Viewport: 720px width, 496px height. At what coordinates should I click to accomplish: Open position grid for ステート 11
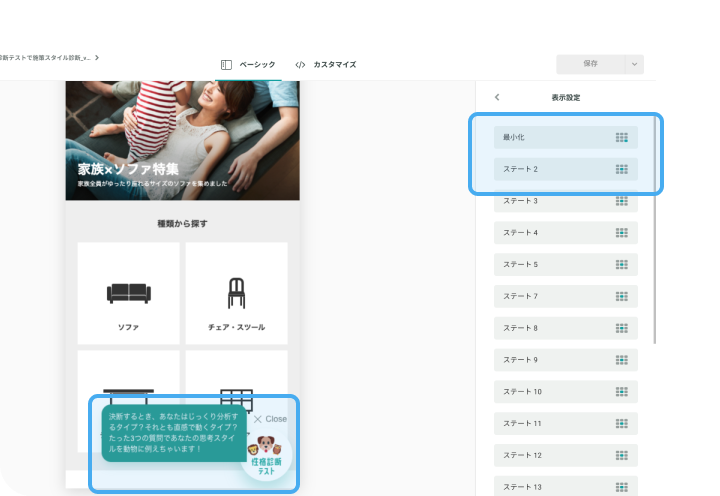[x=622, y=423]
